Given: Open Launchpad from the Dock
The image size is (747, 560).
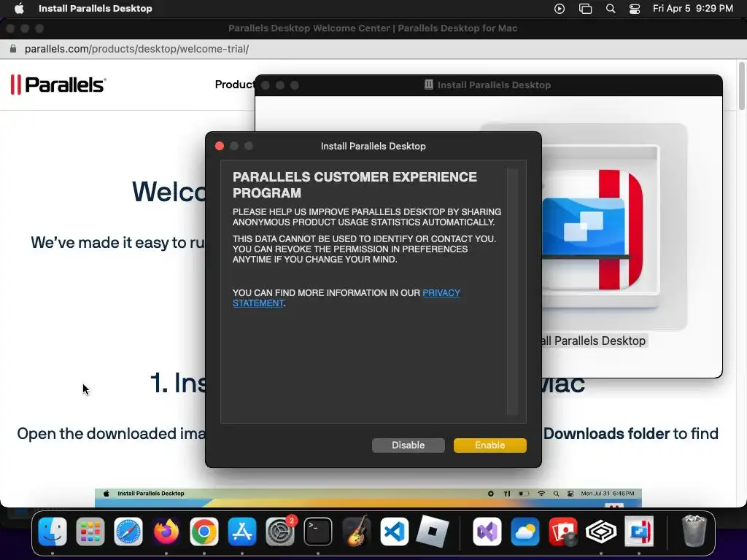Looking at the screenshot, I should [x=90, y=532].
